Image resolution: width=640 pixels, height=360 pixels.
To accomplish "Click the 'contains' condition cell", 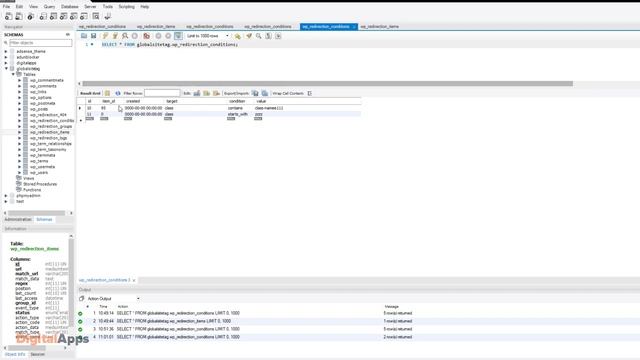I will click(236, 108).
